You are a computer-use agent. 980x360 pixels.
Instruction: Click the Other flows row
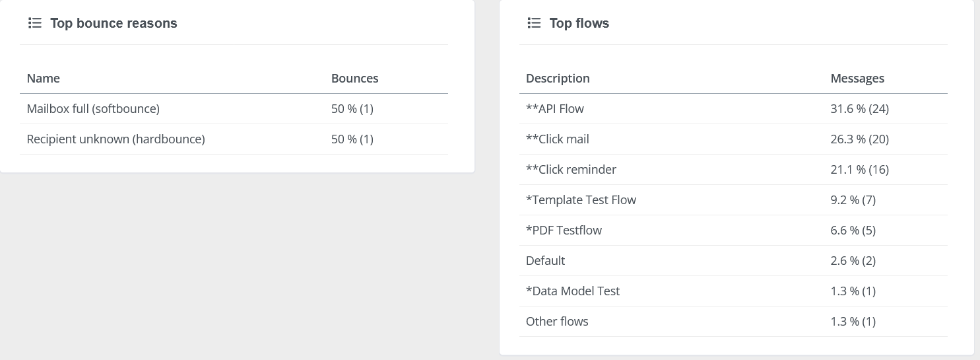point(556,321)
